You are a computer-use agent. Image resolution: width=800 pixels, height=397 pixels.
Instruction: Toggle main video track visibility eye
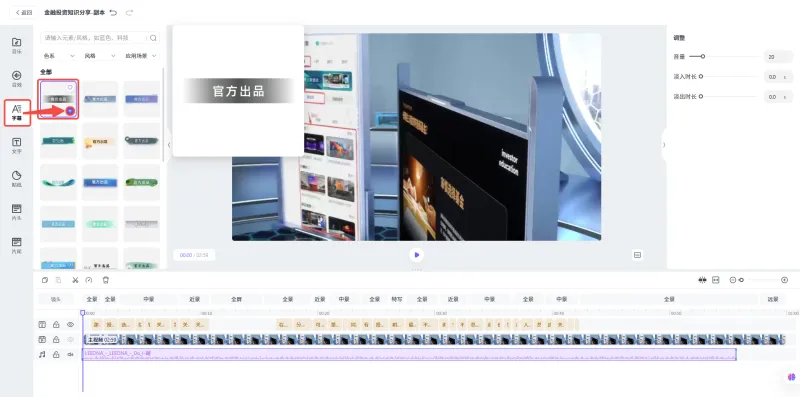[70, 339]
